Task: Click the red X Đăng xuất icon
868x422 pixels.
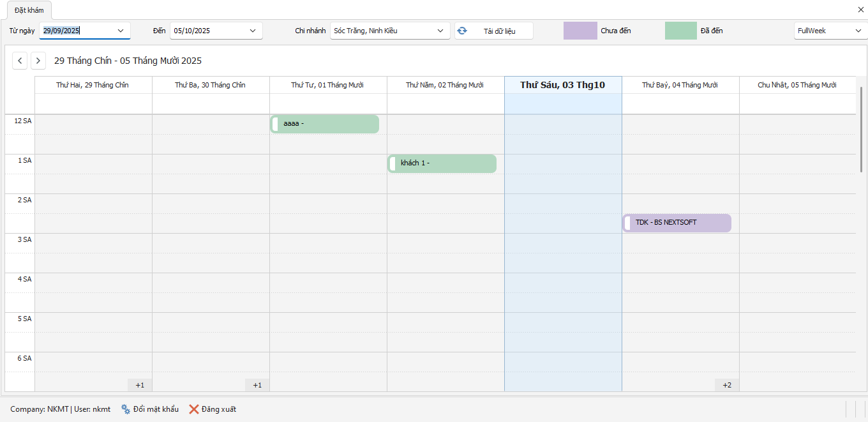Action: 194,409
